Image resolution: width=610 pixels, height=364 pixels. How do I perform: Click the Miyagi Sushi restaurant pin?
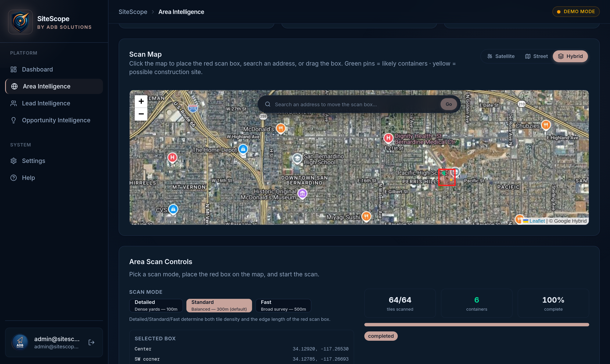click(366, 216)
